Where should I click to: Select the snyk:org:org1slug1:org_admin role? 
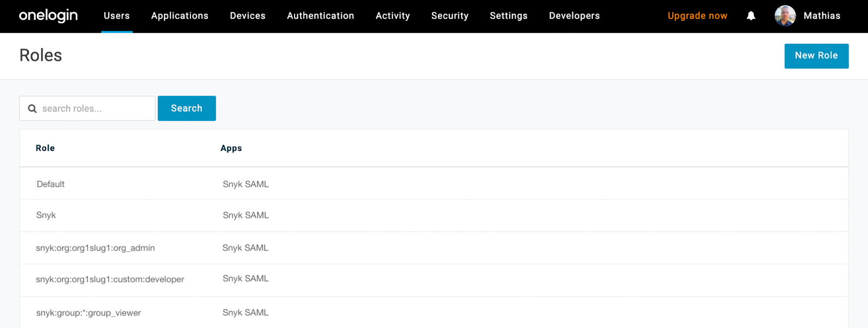(95, 248)
